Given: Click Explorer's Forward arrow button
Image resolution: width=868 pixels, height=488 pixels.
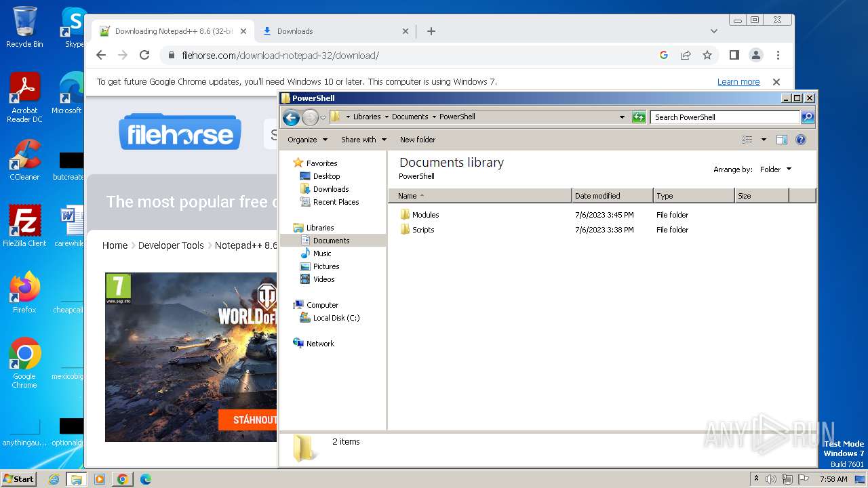Looking at the screenshot, I should (x=310, y=117).
